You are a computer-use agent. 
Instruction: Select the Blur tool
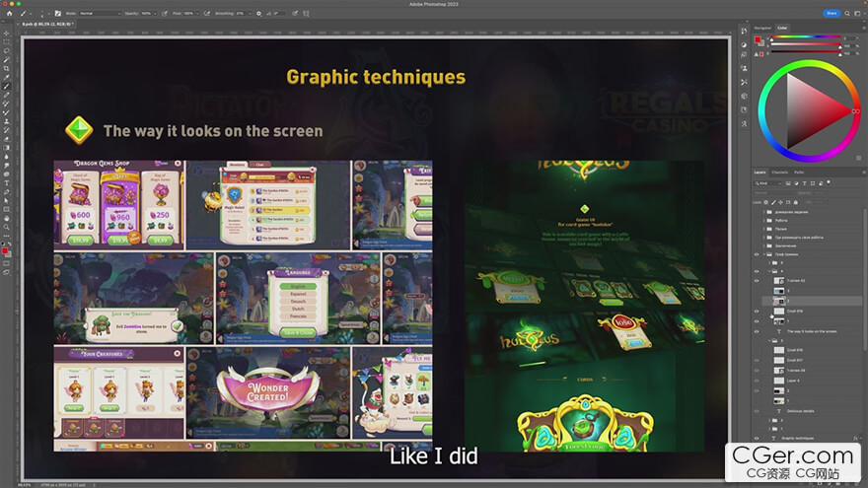tap(7, 157)
